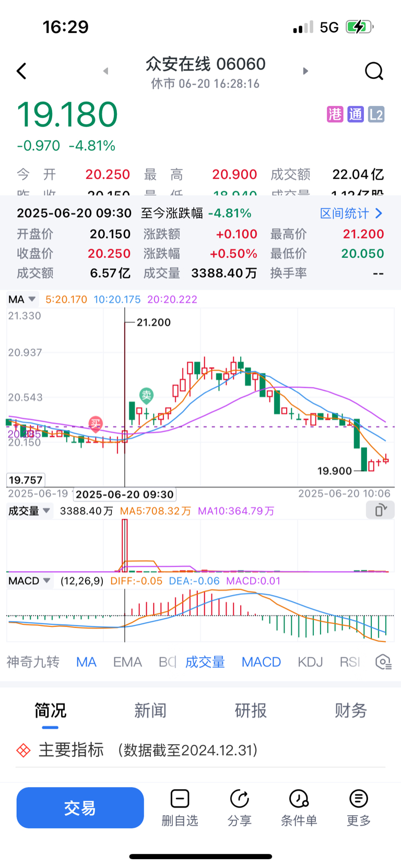The width and height of the screenshot is (401, 868).
Task: Tap the rotate chart icon beside volume
Action: [x=380, y=510]
